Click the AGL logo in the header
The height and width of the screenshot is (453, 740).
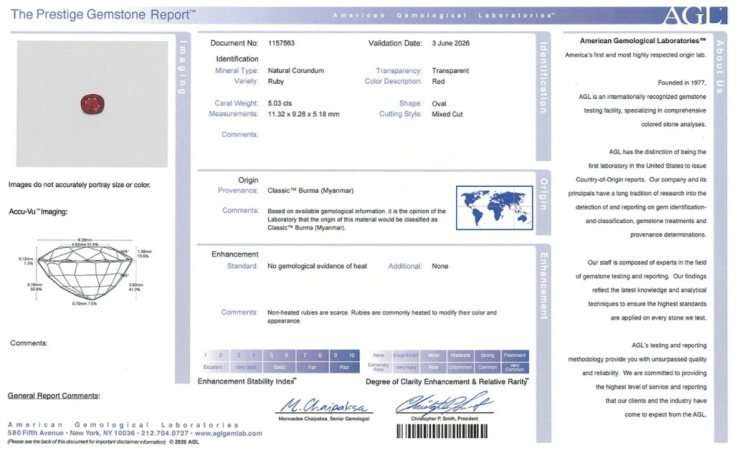[694, 15]
